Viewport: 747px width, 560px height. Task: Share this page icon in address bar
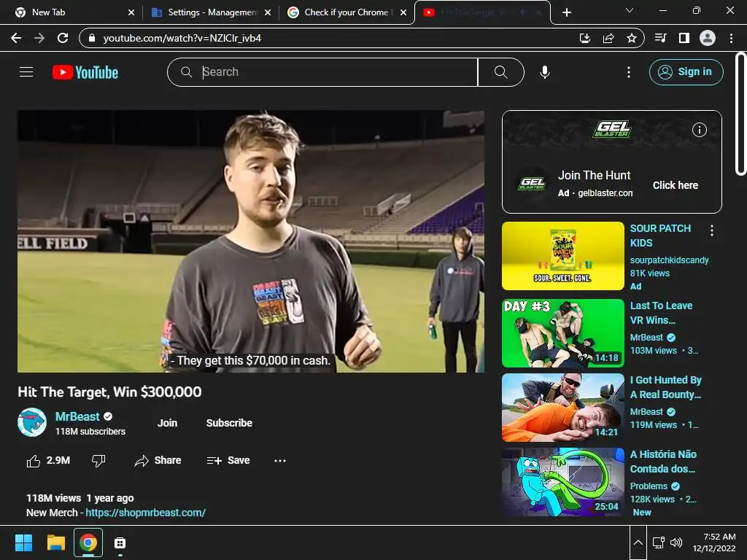coord(608,38)
